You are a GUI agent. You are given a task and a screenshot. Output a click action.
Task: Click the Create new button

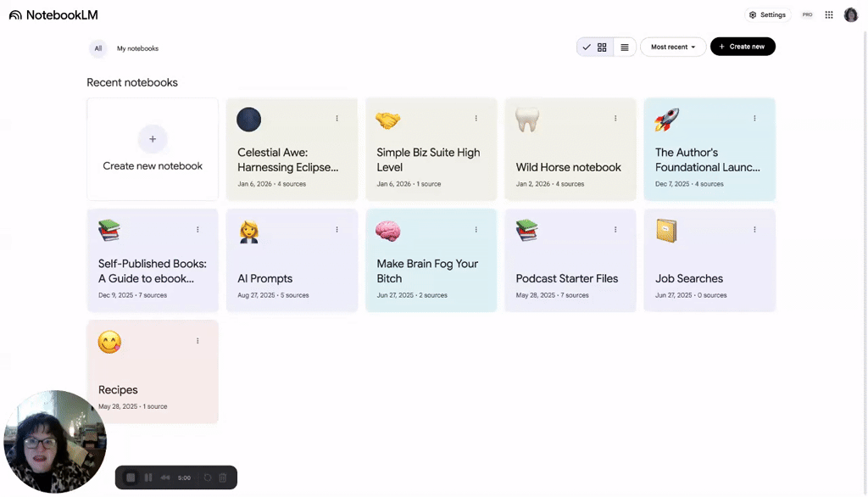pos(743,47)
